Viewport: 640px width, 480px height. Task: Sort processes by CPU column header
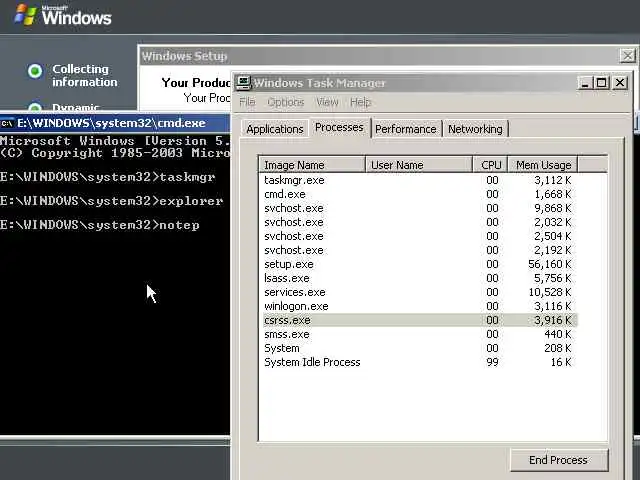[x=490, y=165]
